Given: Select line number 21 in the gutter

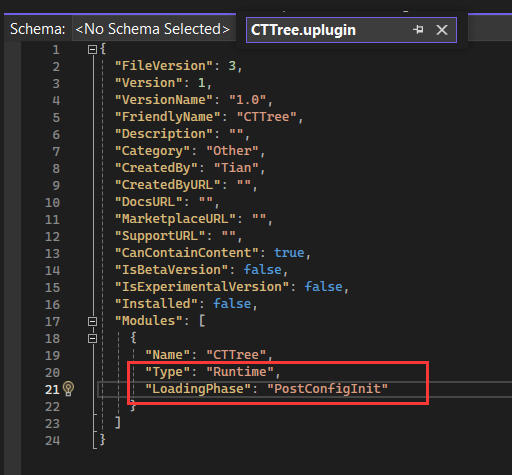Looking at the screenshot, I should [x=52, y=390].
